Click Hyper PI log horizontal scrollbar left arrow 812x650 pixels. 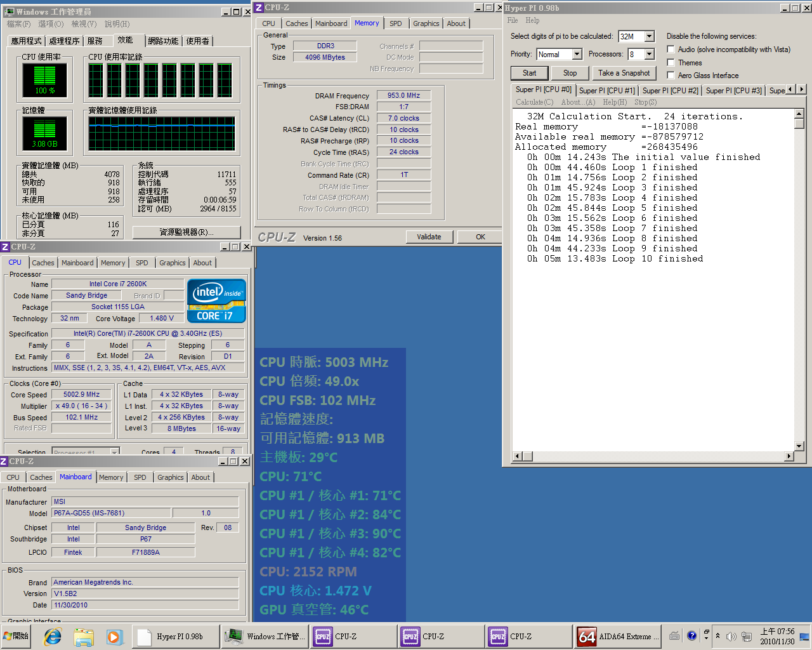(x=518, y=456)
